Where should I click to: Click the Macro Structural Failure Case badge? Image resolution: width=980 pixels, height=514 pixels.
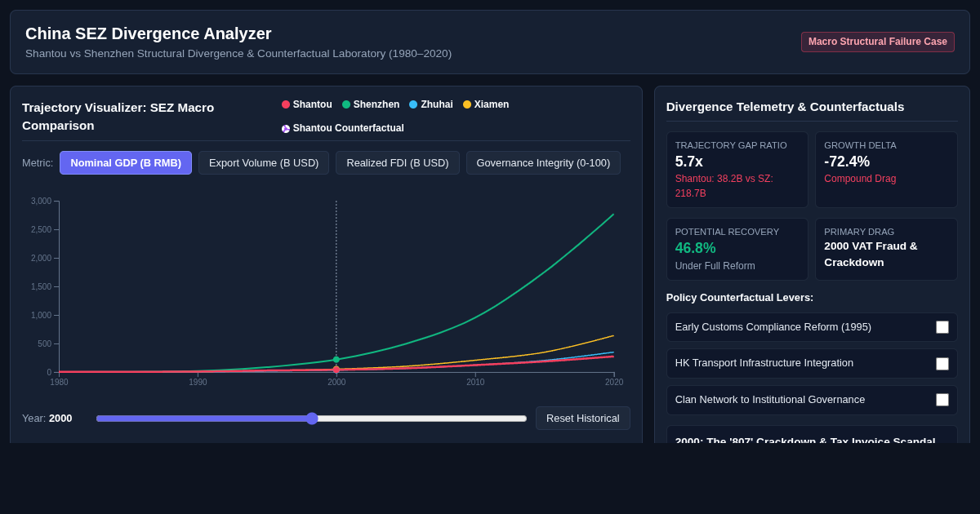(x=878, y=42)
